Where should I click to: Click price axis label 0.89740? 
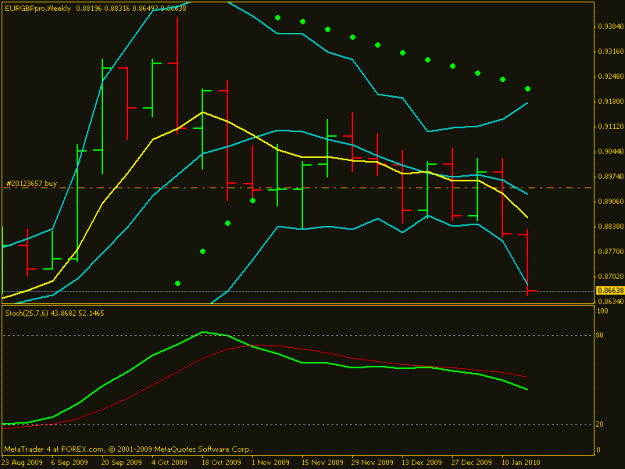click(610, 177)
